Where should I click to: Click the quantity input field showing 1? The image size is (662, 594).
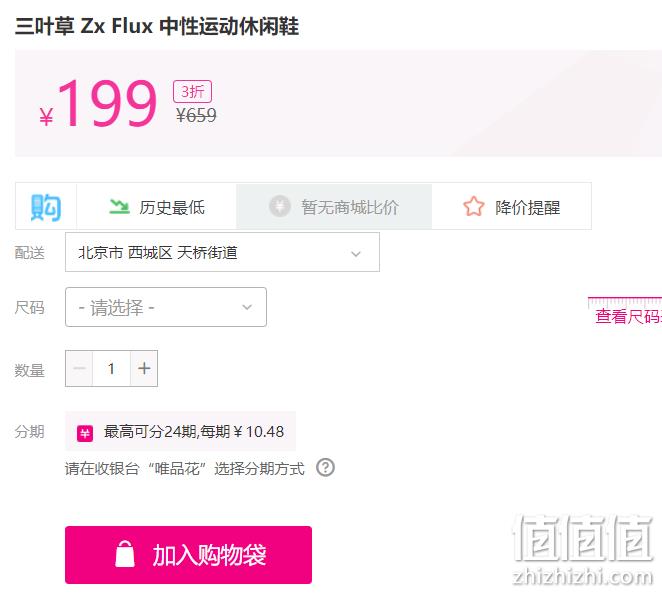[x=111, y=368]
